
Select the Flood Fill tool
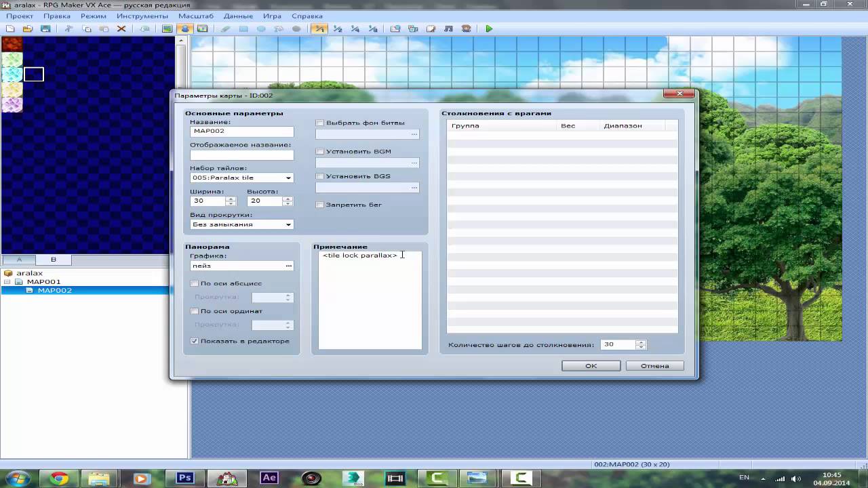pos(279,28)
